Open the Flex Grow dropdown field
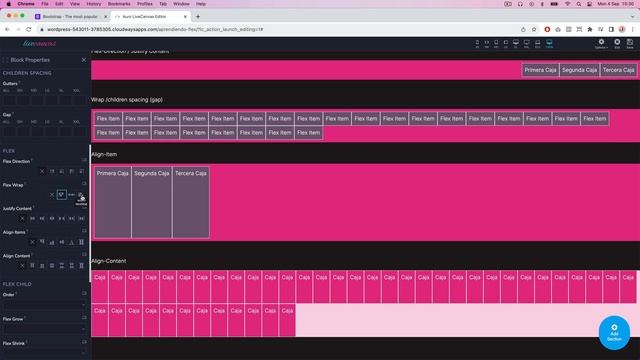Screen dimensions: 640x360 pyautogui.click(x=44, y=329)
